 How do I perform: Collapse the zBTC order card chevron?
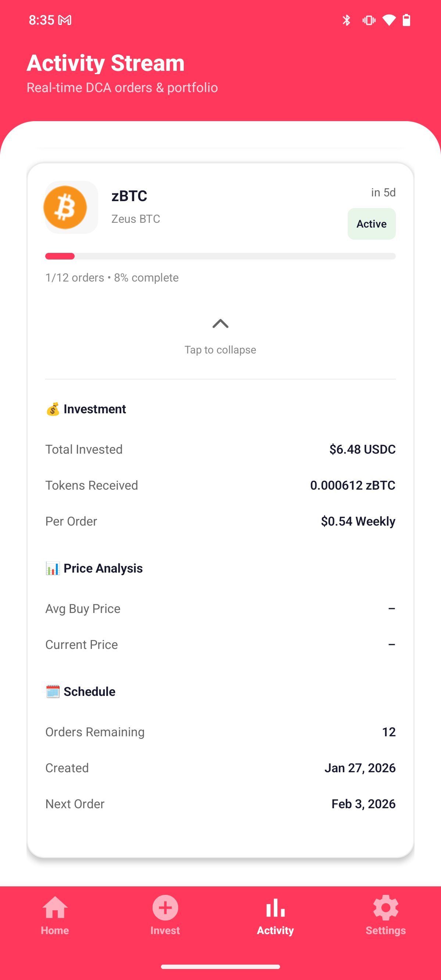[220, 324]
